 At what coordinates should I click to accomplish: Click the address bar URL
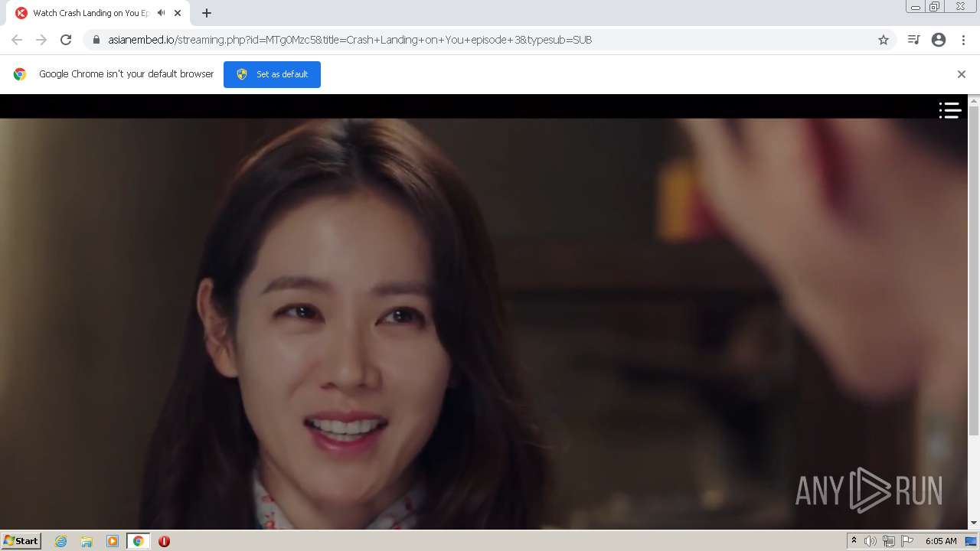[350, 40]
